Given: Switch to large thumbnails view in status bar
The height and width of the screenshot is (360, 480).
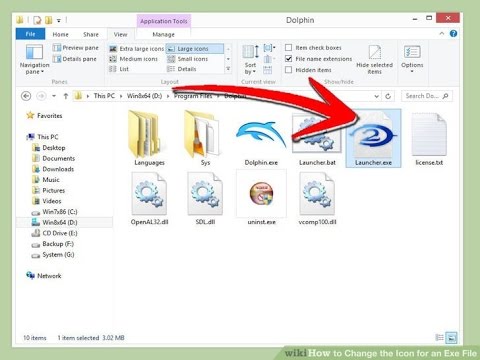Looking at the screenshot, I should [x=451, y=338].
